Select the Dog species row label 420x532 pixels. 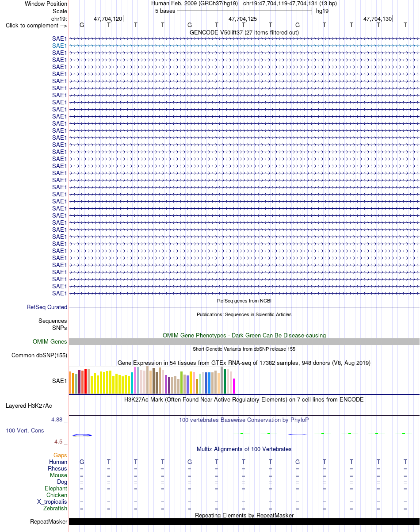[x=62, y=482]
